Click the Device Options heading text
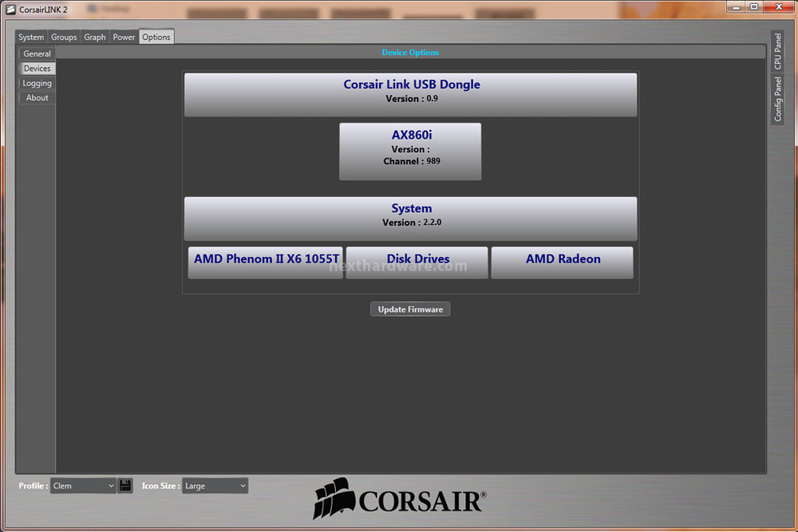 (410, 53)
